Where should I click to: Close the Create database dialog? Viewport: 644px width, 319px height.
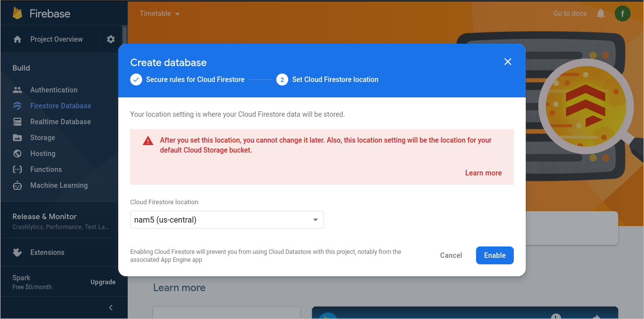point(508,62)
